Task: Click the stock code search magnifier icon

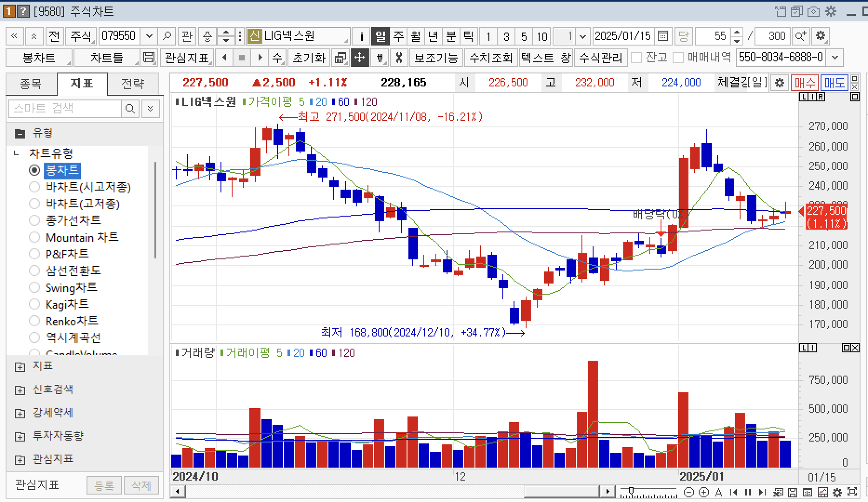Action: pos(167,36)
